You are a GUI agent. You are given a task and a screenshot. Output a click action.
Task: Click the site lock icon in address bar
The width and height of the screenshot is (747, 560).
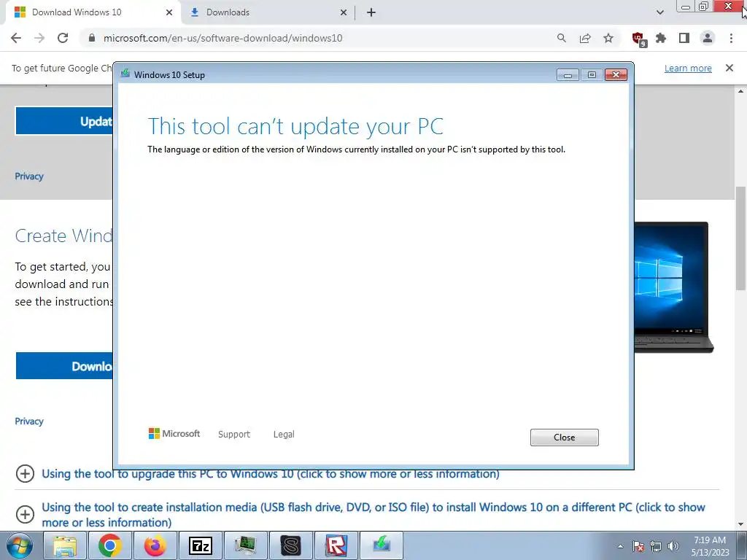(92, 38)
